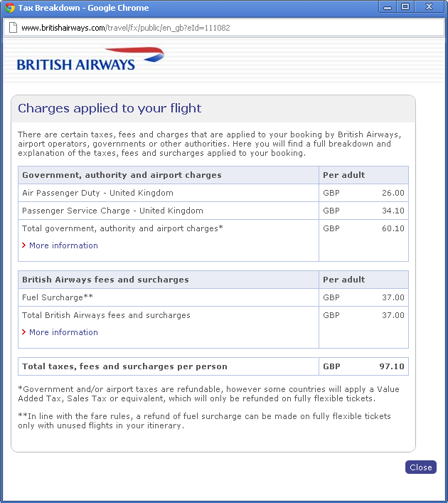This screenshot has width=448, height=503.
Task: Click the red arrow under government charges
Action: pos(23,245)
